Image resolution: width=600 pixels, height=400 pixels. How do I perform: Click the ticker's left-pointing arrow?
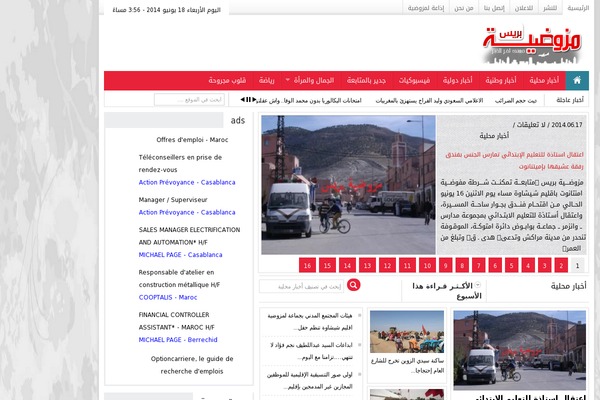click(243, 100)
